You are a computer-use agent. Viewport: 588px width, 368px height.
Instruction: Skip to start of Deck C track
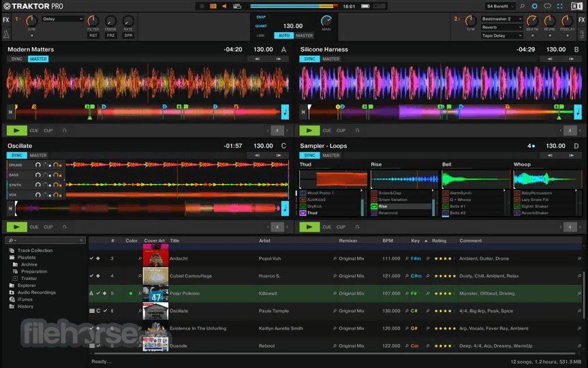click(10, 209)
